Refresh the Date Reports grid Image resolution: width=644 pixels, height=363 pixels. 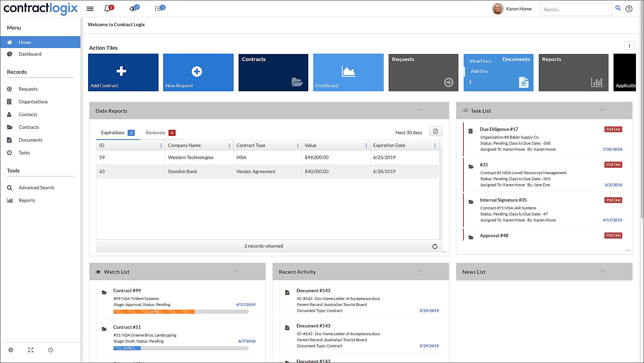435,246
